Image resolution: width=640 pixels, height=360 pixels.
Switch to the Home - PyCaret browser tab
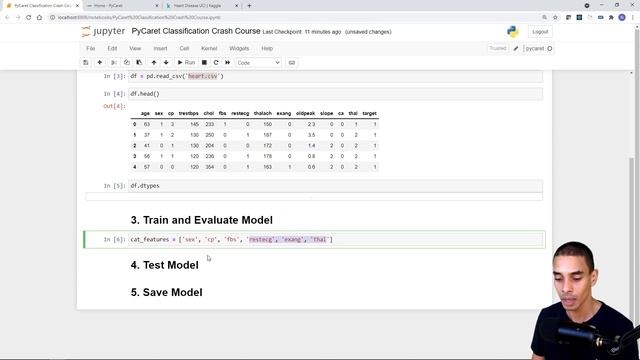[122, 6]
